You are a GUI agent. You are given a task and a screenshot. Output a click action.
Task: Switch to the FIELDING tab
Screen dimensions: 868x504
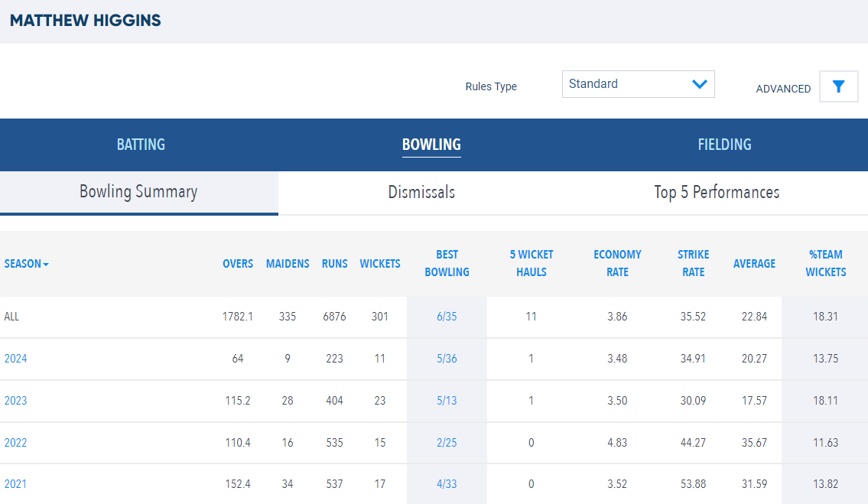pyautogui.click(x=724, y=145)
